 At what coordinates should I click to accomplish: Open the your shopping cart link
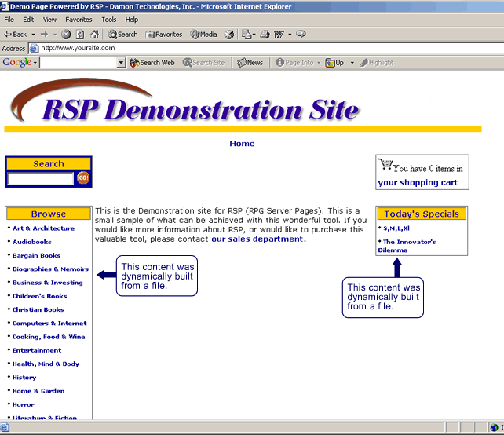[x=418, y=182]
